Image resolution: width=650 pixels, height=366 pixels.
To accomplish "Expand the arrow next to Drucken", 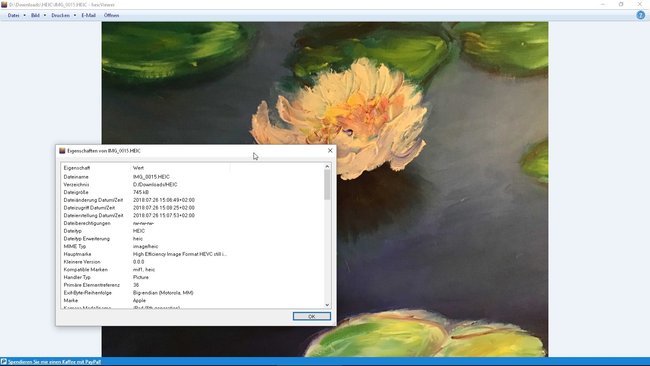I will point(75,15).
